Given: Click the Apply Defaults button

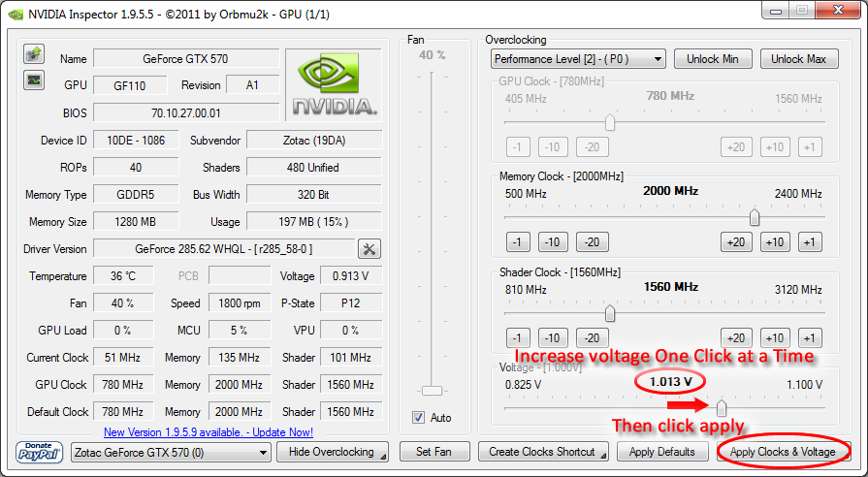Looking at the screenshot, I should (x=661, y=452).
